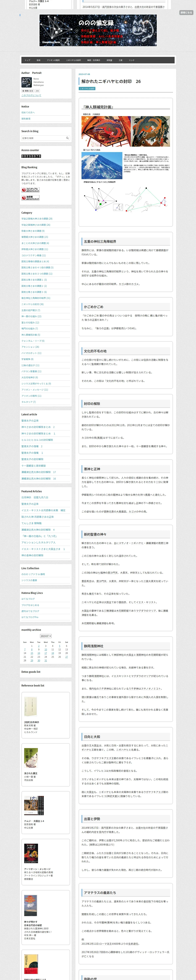Open category 神人類補完計画 (5)
196x980 pixels.
[31, 335]
